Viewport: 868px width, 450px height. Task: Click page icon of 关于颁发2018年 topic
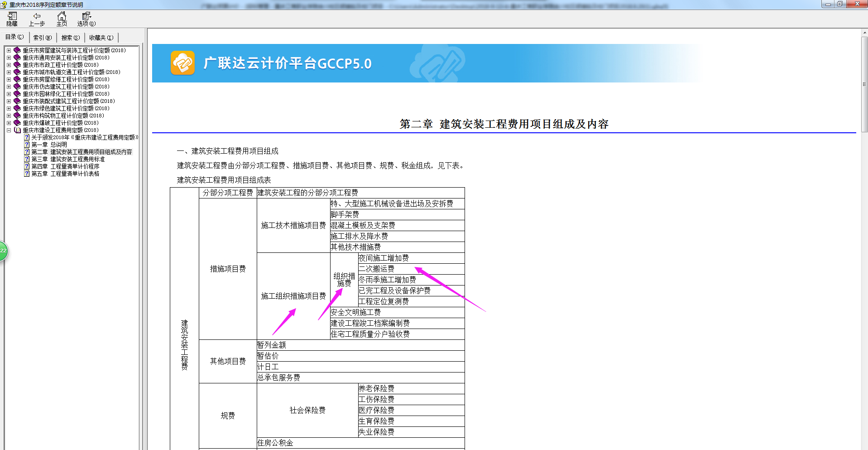pyautogui.click(x=27, y=137)
